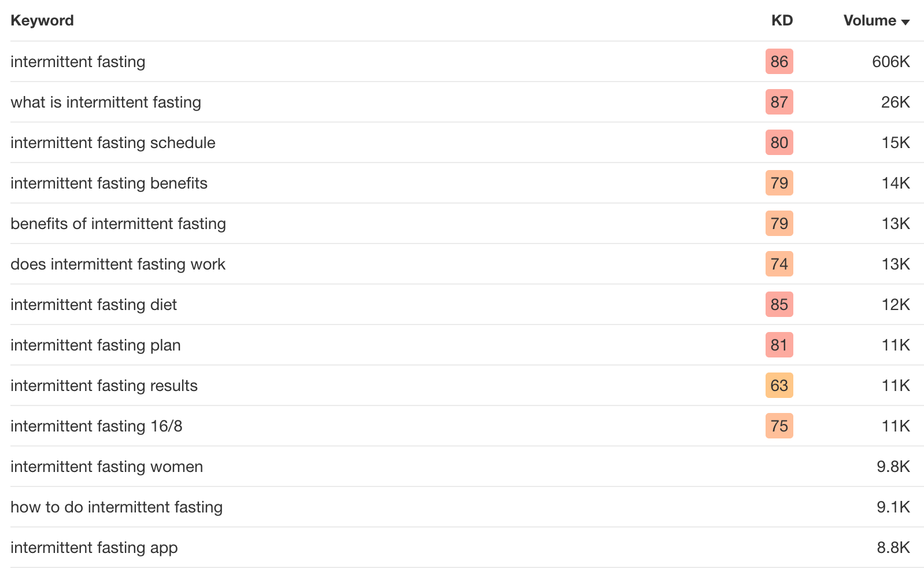Screen dimensions: 924x568
Task: Open the 'intermittent fasting' keyword
Action: click(x=78, y=62)
